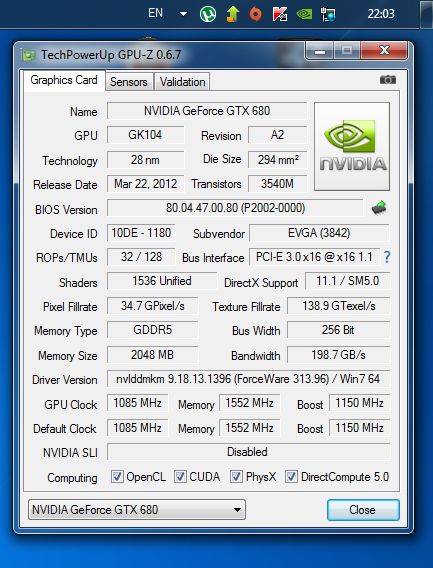Click the Close button
The width and height of the screenshot is (433, 568).
click(x=363, y=510)
